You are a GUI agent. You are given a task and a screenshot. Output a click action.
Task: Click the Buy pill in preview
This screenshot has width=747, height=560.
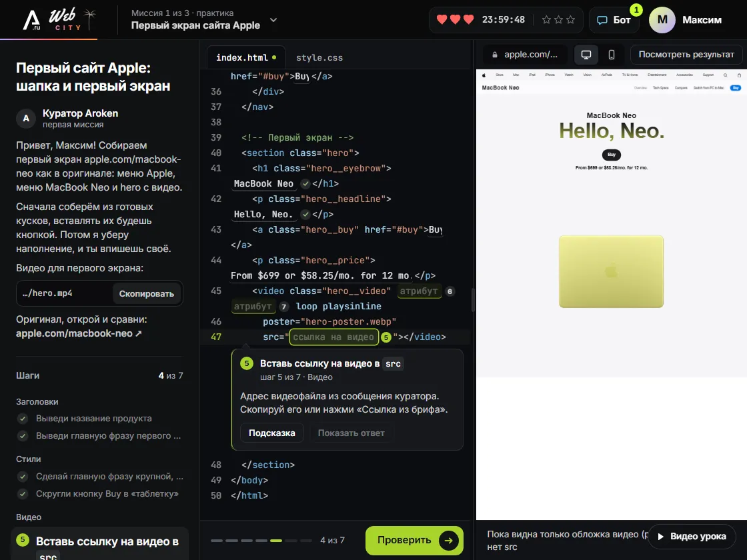(x=611, y=155)
